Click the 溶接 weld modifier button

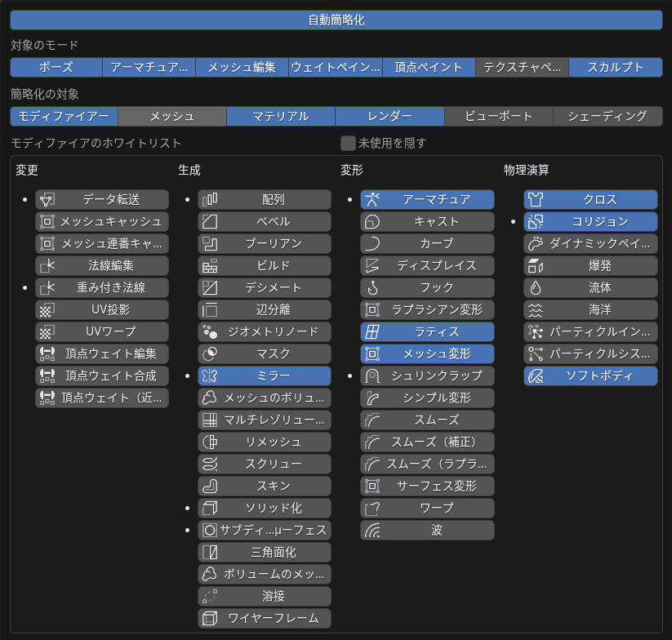click(265, 596)
